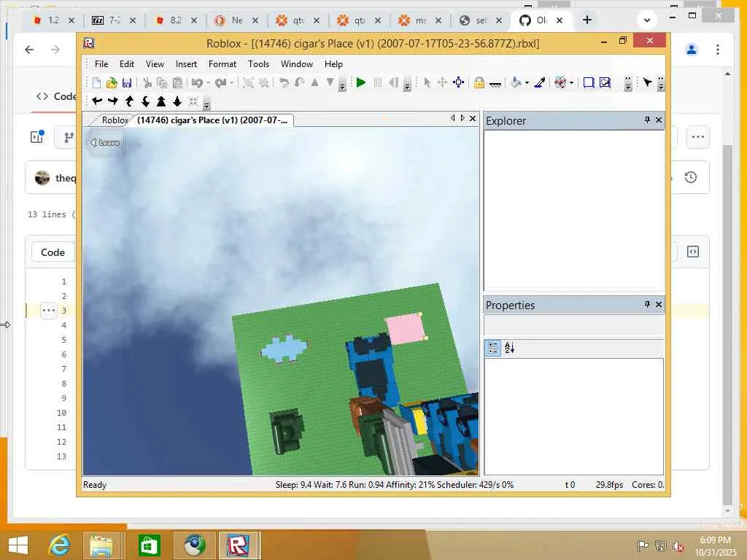Zoom camera in with double up arrow
Viewport: 747px width, 560px height.
161,101
